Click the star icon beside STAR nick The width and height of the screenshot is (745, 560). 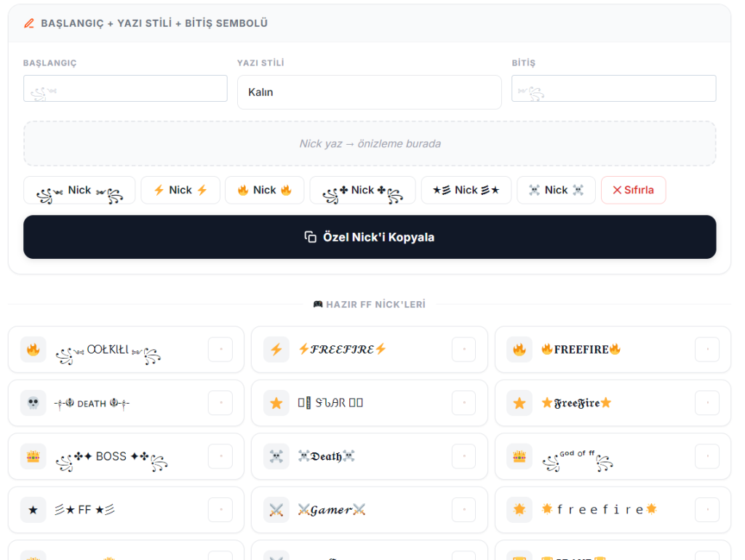tap(276, 403)
